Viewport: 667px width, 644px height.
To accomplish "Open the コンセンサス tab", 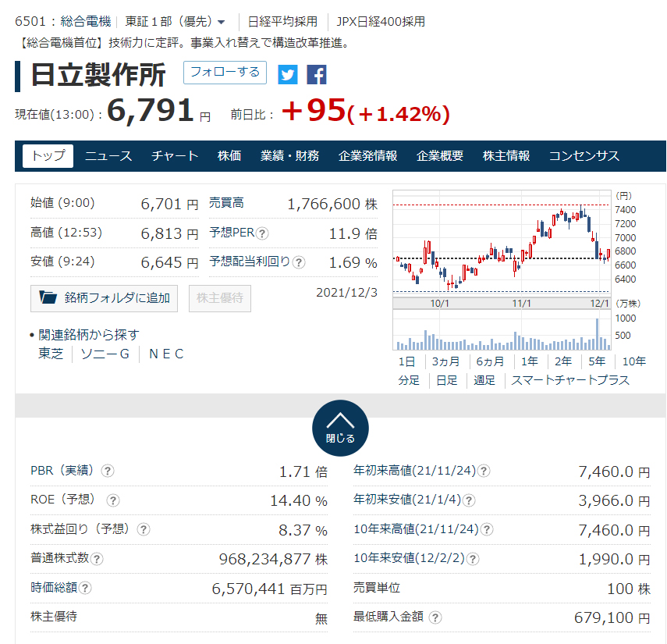I will [x=584, y=156].
